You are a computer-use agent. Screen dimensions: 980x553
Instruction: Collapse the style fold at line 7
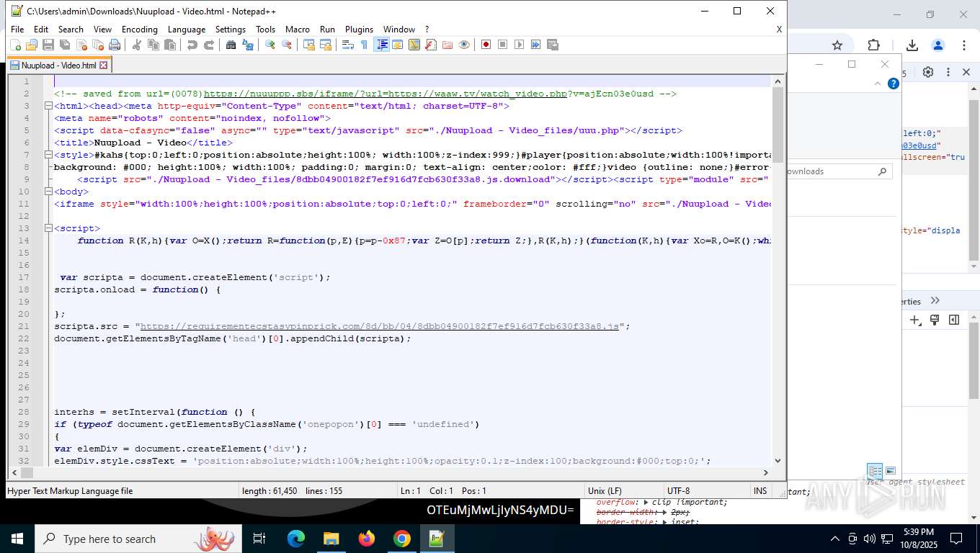coord(48,155)
